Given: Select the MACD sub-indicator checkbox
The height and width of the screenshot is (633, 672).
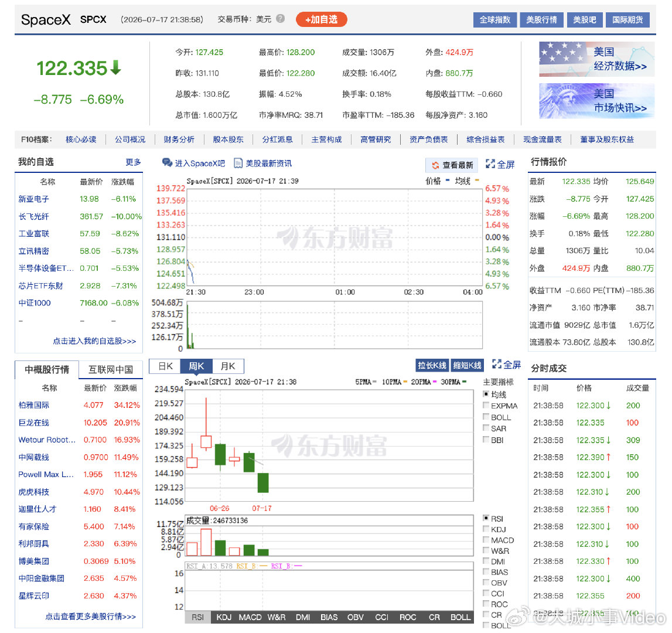Looking at the screenshot, I should tap(486, 539).
